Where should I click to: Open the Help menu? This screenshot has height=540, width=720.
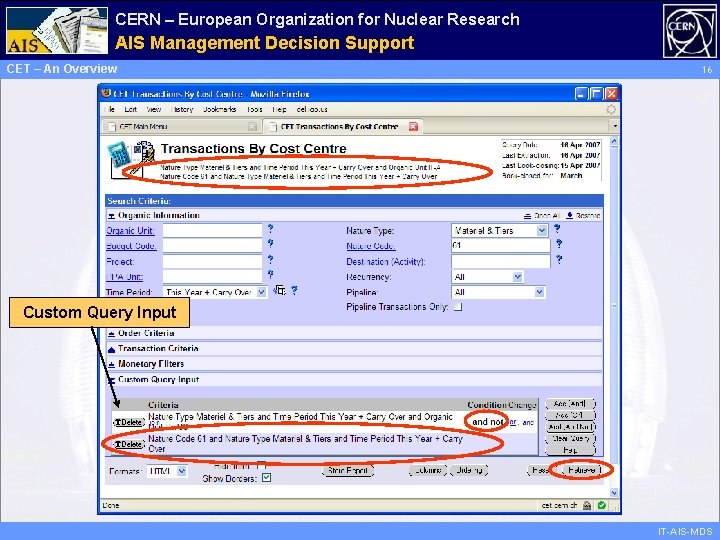pyautogui.click(x=279, y=109)
